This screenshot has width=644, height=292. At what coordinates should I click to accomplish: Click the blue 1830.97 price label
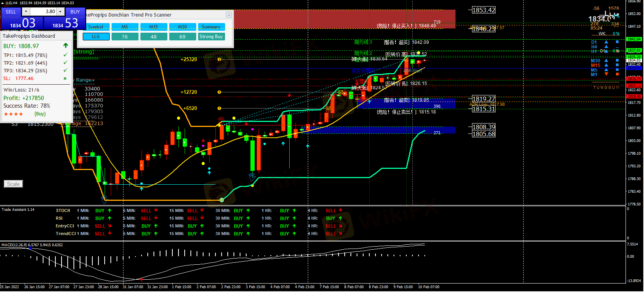click(x=634, y=68)
